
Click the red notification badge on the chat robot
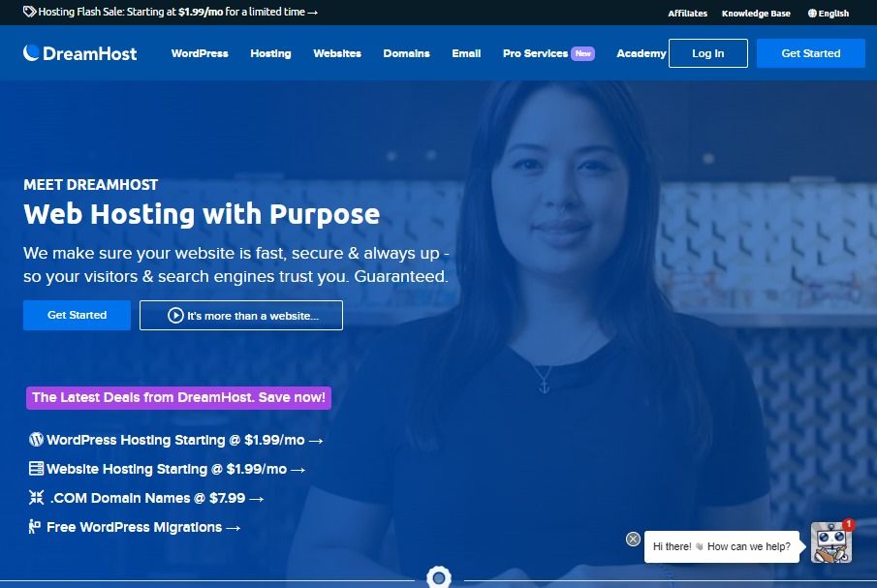coord(849,524)
